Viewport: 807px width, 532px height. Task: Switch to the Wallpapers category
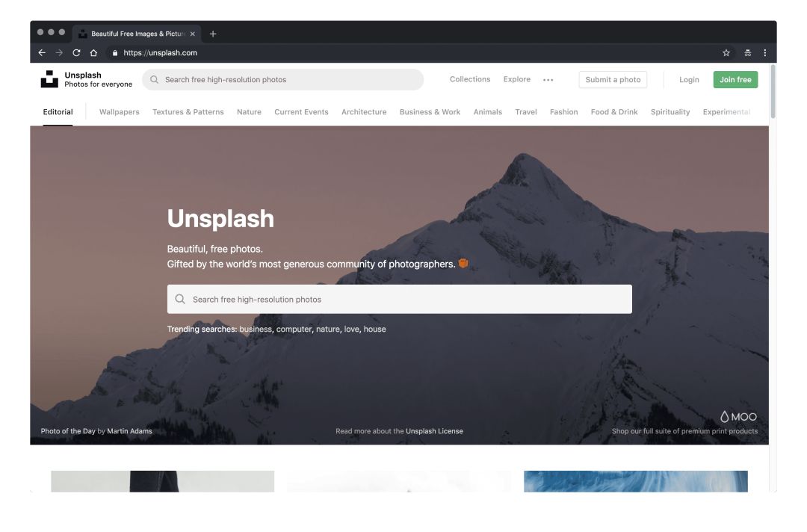pyautogui.click(x=120, y=111)
